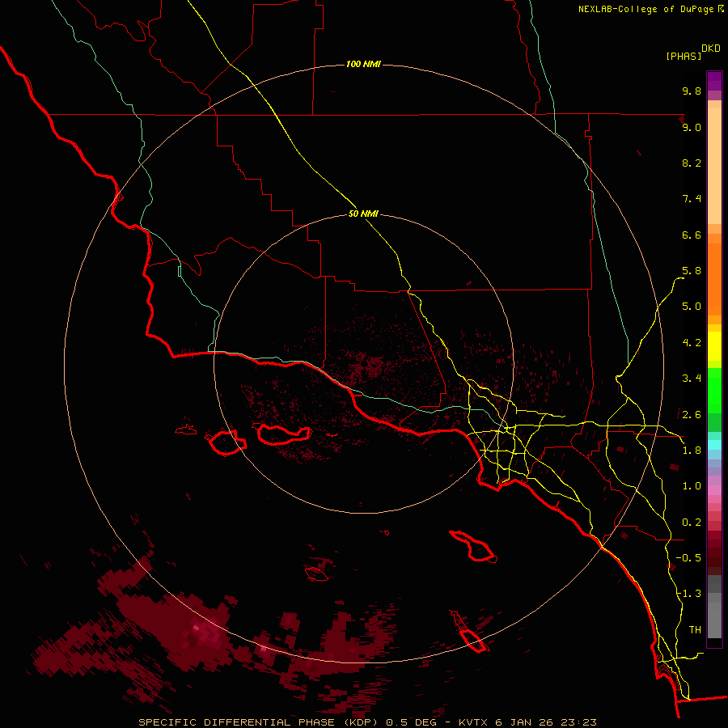Image resolution: width=728 pixels, height=728 pixels.
Task: Pick the light peach color bar segment
Action: (714, 166)
